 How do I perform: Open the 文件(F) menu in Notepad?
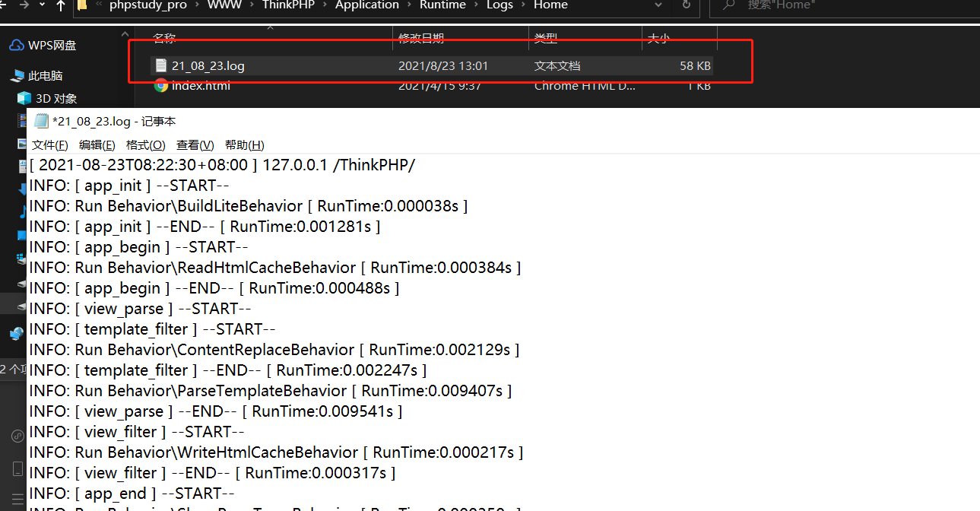(50, 144)
